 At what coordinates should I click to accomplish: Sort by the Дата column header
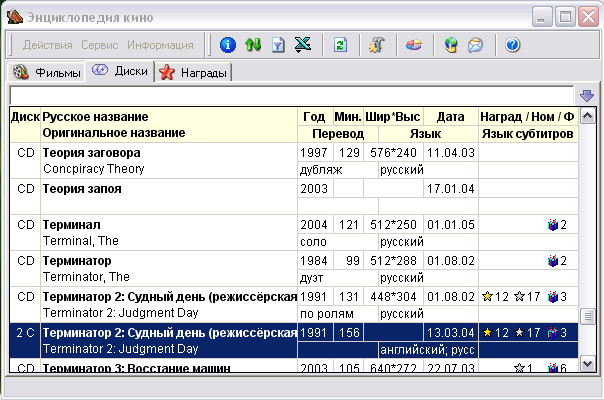pyautogui.click(x=451, y=116)
